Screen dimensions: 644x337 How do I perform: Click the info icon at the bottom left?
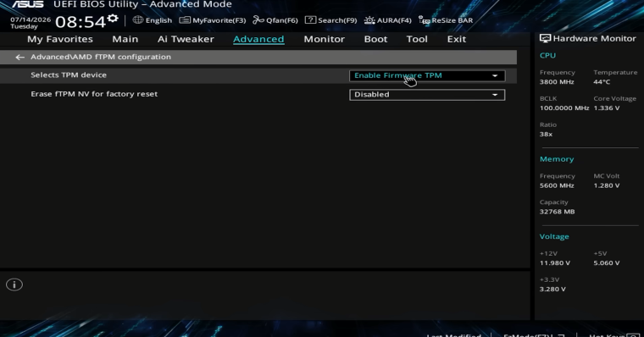pyautogui.click(x=14, y=285)
